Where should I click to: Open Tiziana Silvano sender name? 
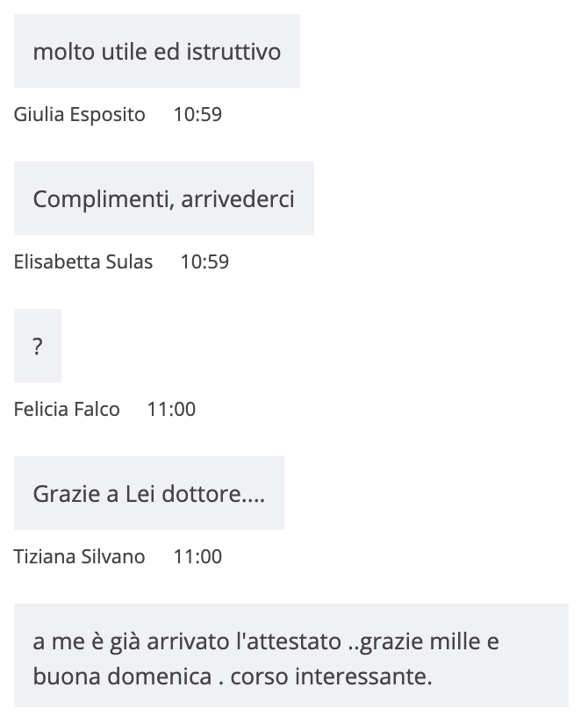coord(80,556)
